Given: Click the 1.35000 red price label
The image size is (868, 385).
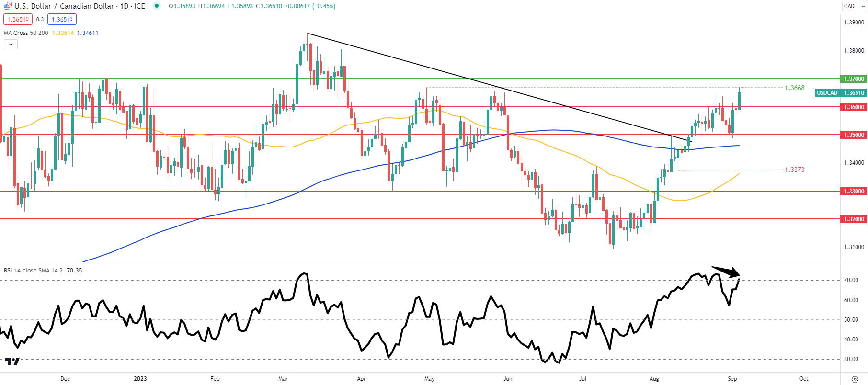Looking at the screenshot, I should (854, 135).
